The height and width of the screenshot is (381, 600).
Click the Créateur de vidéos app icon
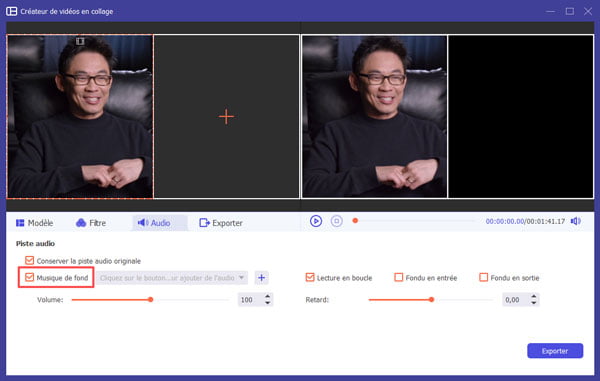(x=11, y=11)
